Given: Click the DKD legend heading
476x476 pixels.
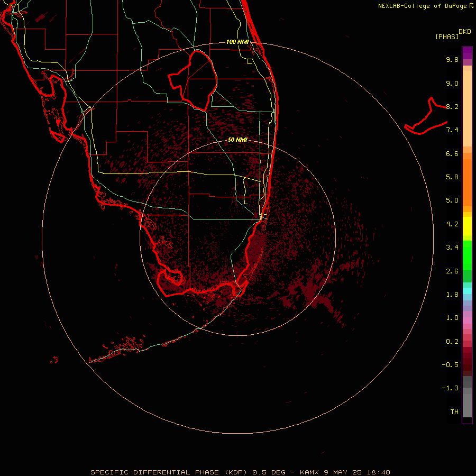Looking at the screenshot, I should pyautogui.click(x=465, y=32).
